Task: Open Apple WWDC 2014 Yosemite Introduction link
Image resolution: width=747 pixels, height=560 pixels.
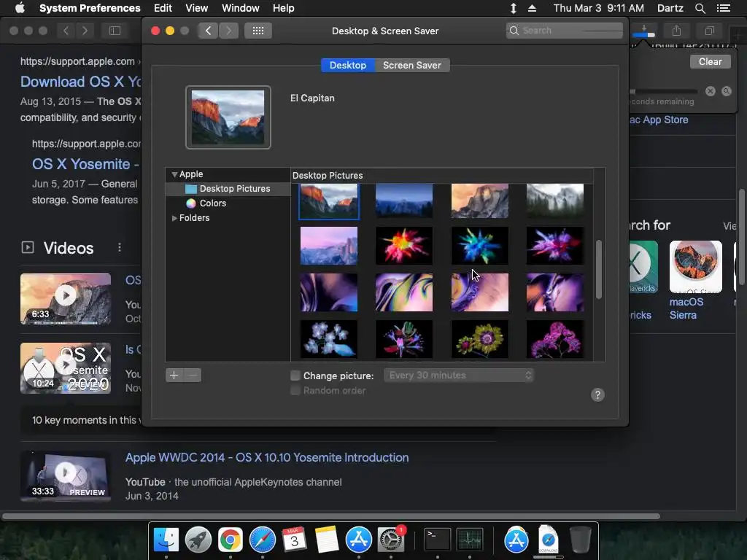Action: pyautogui.click(x=267, y=458)
